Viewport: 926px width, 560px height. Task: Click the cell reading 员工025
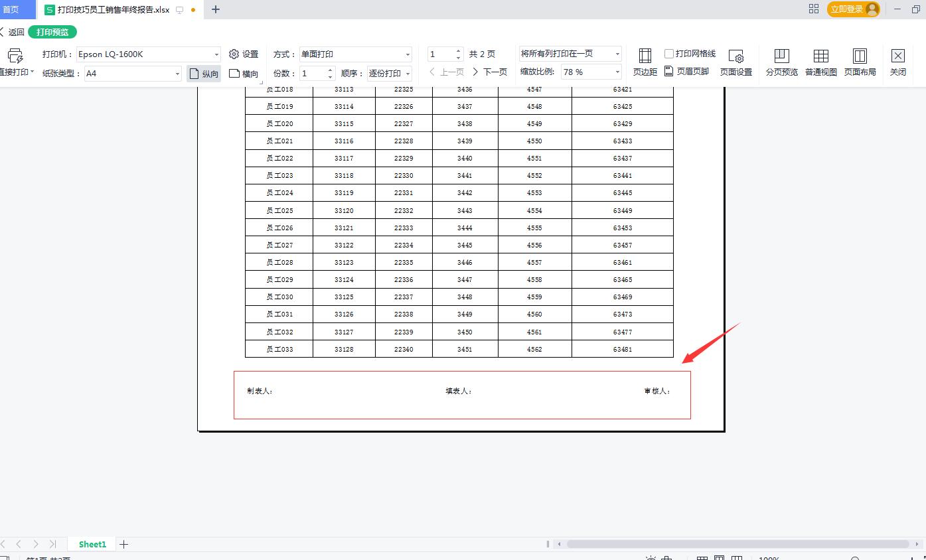pos(279,210)
